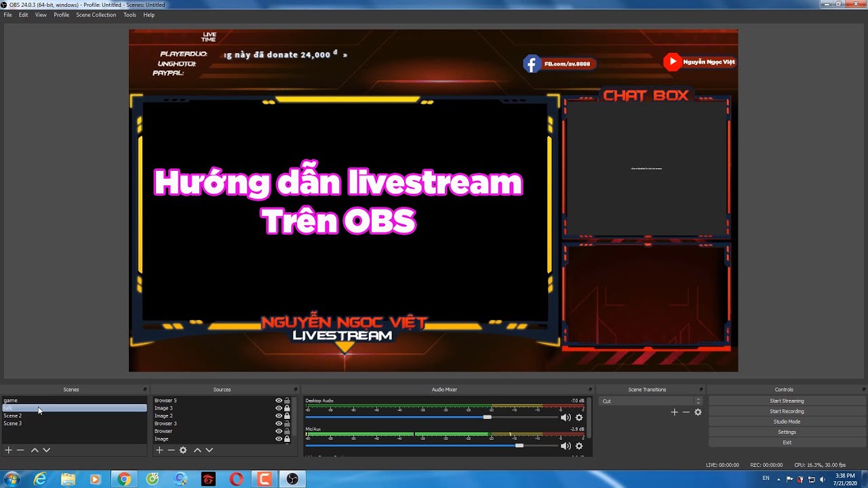868x488 pixels.
Task: Hide Image 2 source with eye icon
Action: point(279,415)
